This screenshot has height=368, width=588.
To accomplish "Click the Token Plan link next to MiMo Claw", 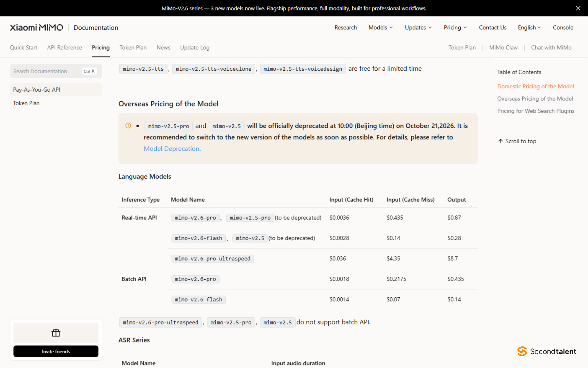I will click(462, 47).
